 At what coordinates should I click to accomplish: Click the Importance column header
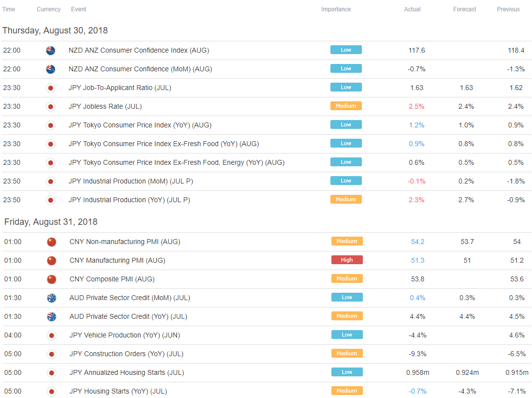pos(336,9)
